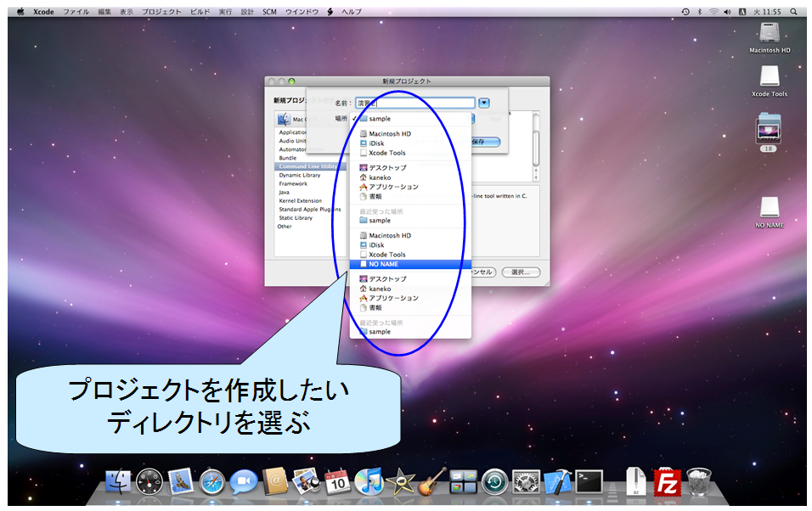Viewport: 812px width, 511px height.
Task: Launch Dashboard from the Dock
Action: point(149,481)
